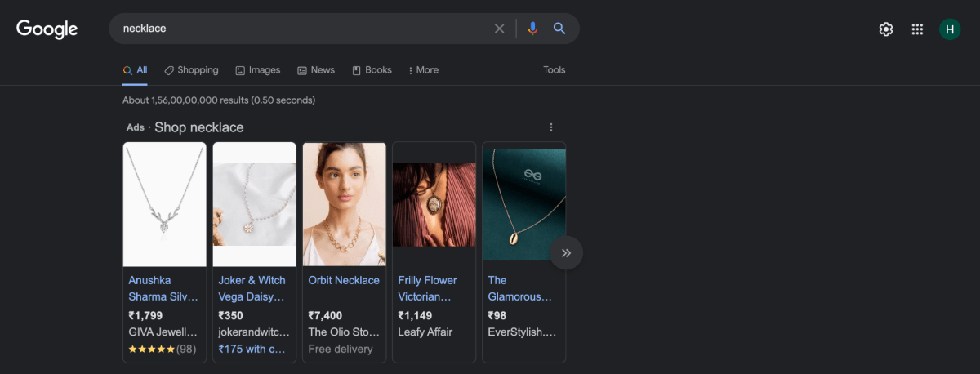Open the Orbit Necklace model photo
980x374 pixels.
pyautogui.click(x=345, y=204)
